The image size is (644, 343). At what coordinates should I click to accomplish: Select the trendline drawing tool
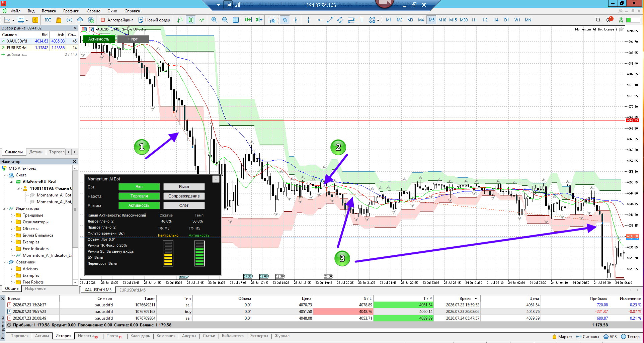[330, 20]
